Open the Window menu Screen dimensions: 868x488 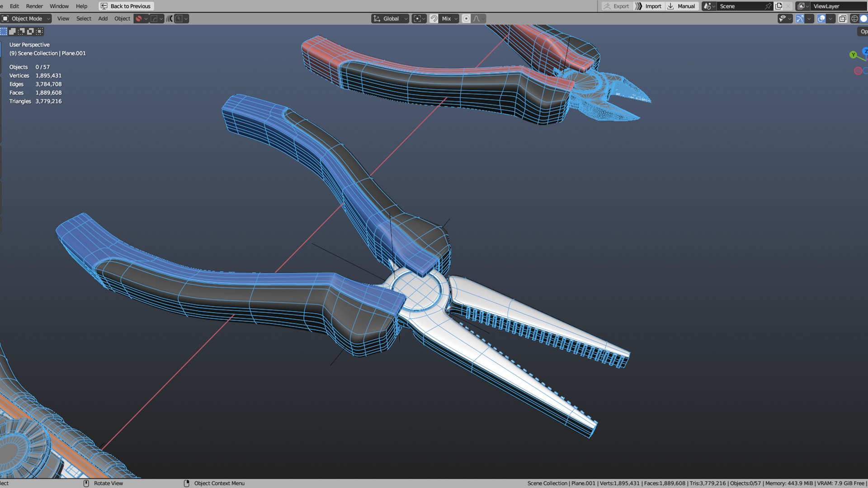[x=59, y=6]
